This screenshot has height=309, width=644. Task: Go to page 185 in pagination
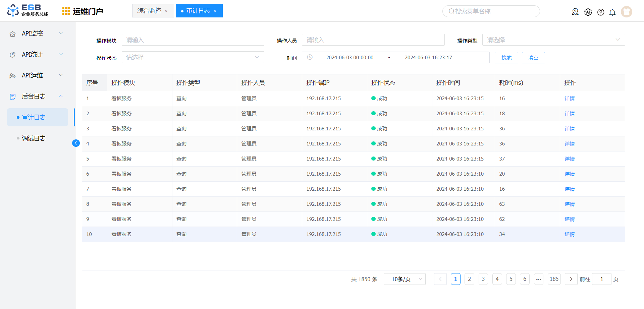click(554, 279)
